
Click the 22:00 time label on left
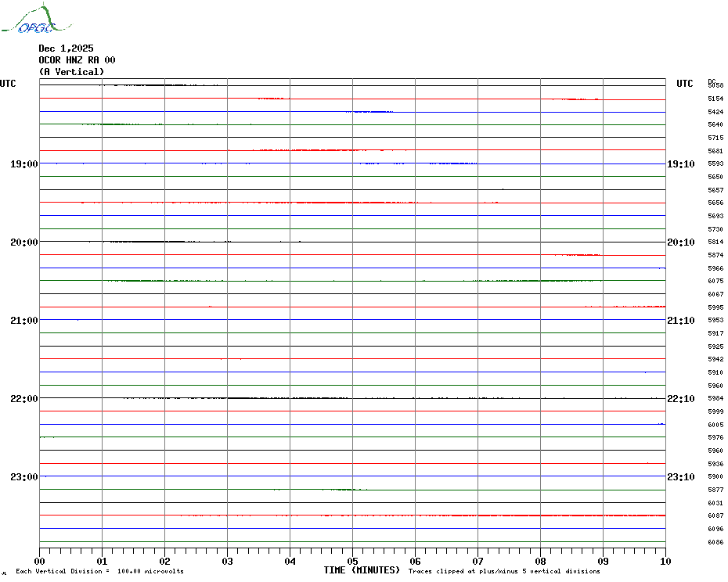tap(23, 399)
